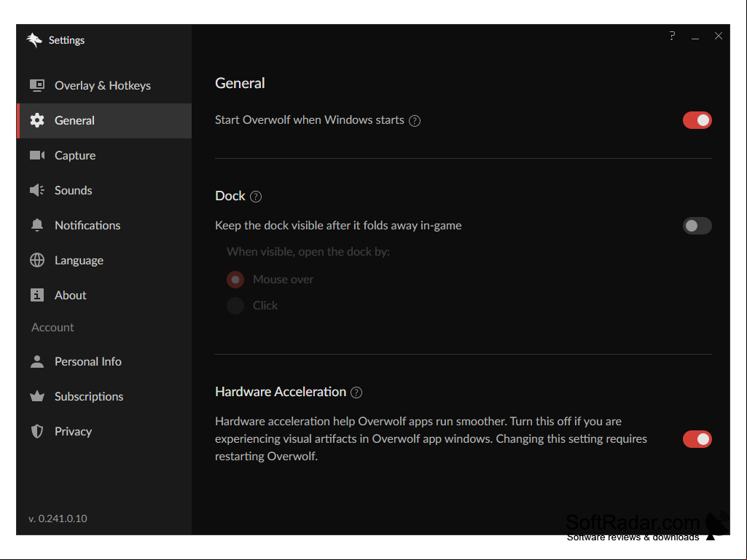Image resolution: width=747 pixels, height=560 pixels.
Task: Click the About info icon
Action: 37,295
